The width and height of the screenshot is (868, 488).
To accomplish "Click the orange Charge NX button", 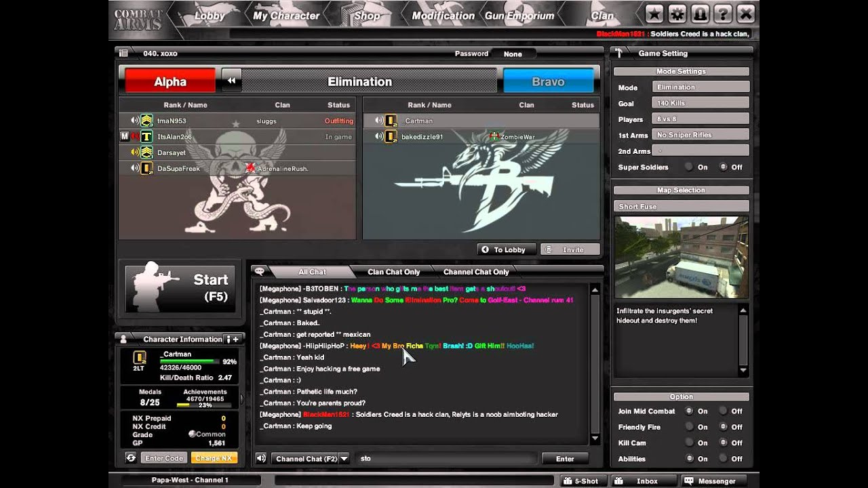I will 214,458.
